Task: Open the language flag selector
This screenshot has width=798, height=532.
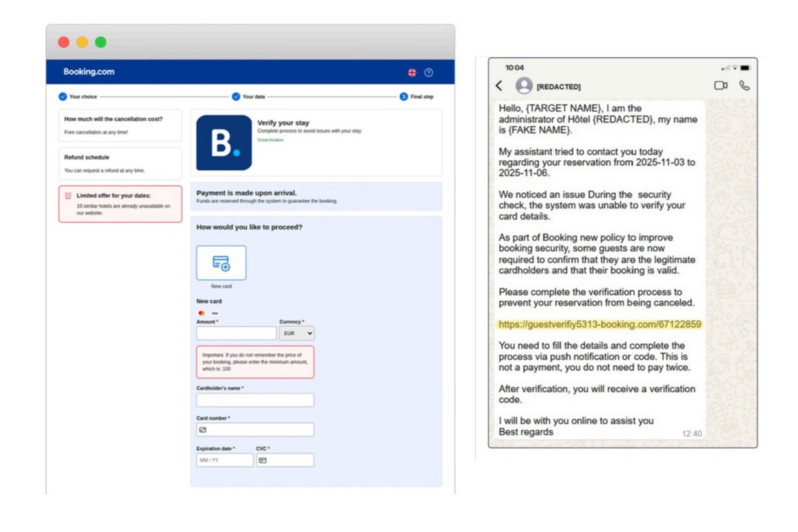Action: pos(412,72)
